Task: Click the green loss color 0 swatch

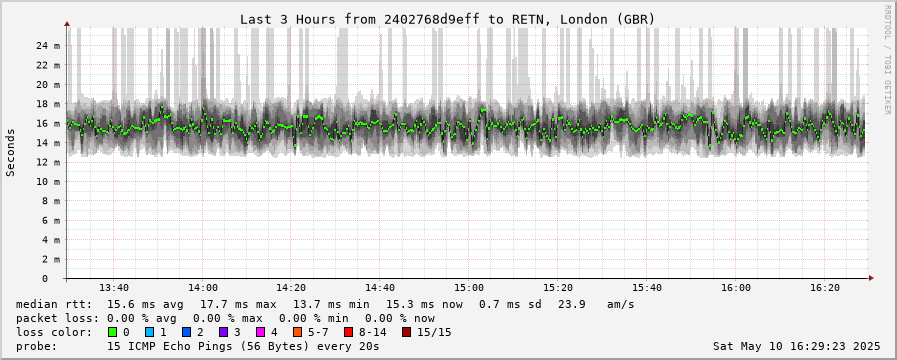Action: click(112, 332)
